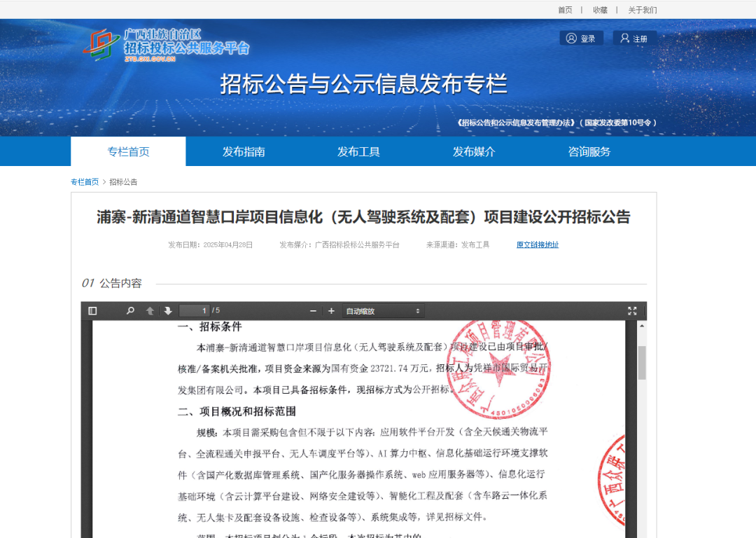This screenshot has height=538, width=756.
Task: Click the 登录 login button
Action: [x=581, y=39]
